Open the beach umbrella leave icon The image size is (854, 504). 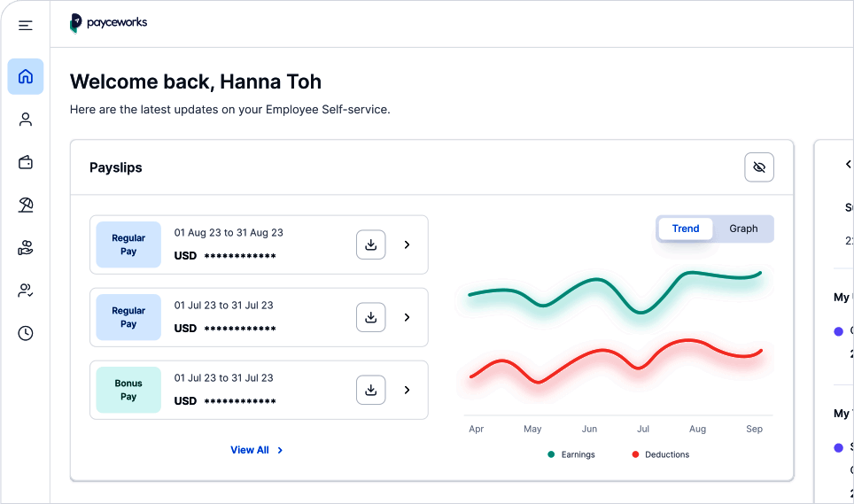click(26, 205)
